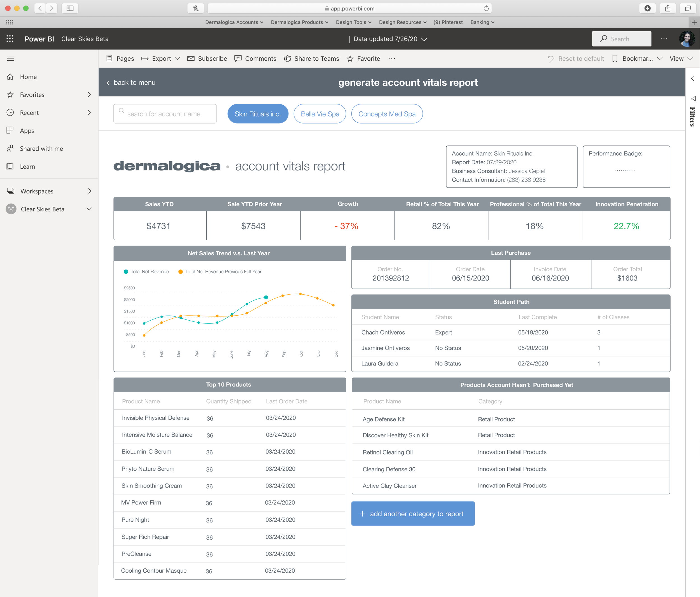Click the Learn book icon in the sidebar
Image resolution: width=700 pixels, height=597 pixels.
click(10, 166)
